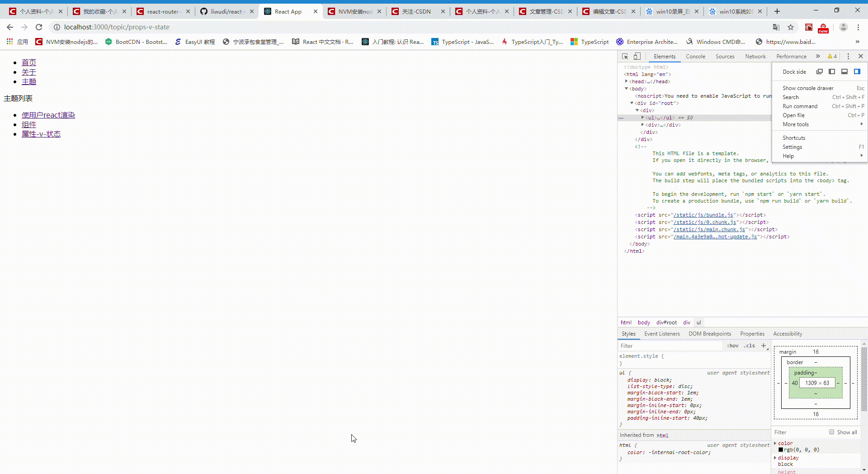This screenshot has height=474, width=868.
Task: Expand the More tools submenu
Action: pyautogui.click(x=796, y=124)
